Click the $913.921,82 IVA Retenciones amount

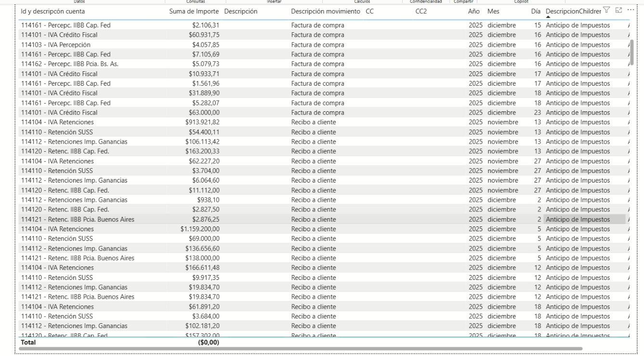[200, 122]
